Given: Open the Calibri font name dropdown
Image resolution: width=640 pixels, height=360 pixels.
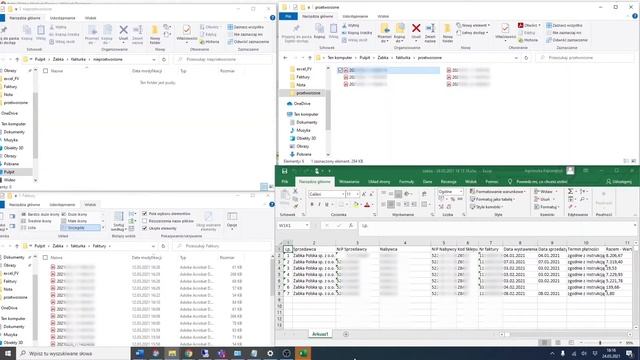Looking at the screenshot, I should click(342, 194).
